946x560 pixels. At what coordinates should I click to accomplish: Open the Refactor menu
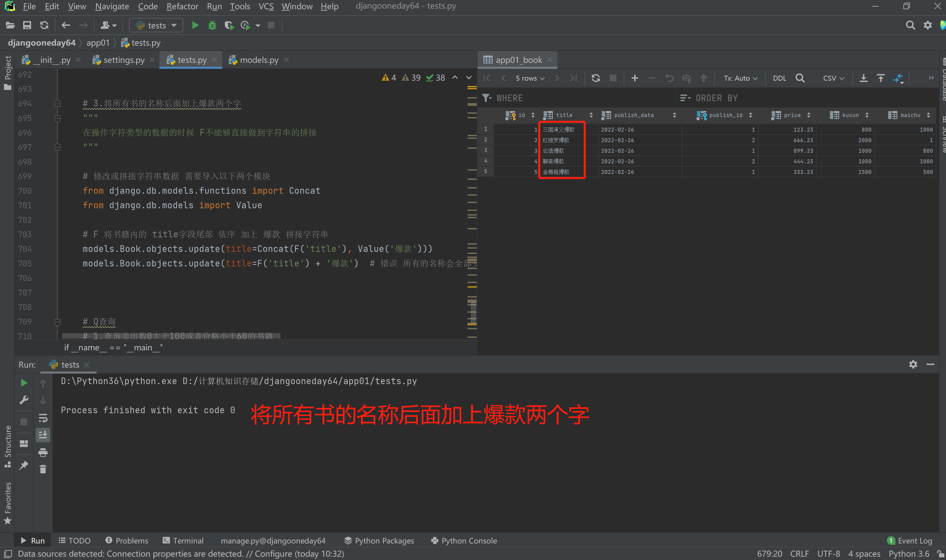182,6
